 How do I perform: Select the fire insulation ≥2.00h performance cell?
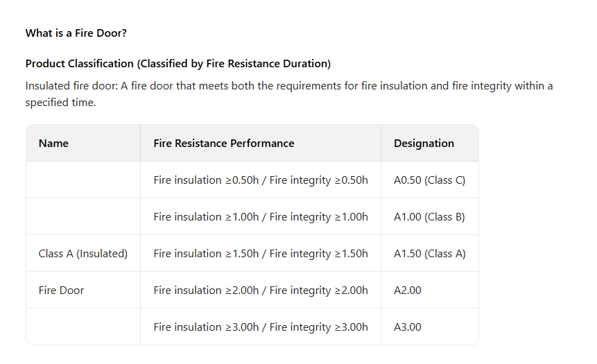261,290
